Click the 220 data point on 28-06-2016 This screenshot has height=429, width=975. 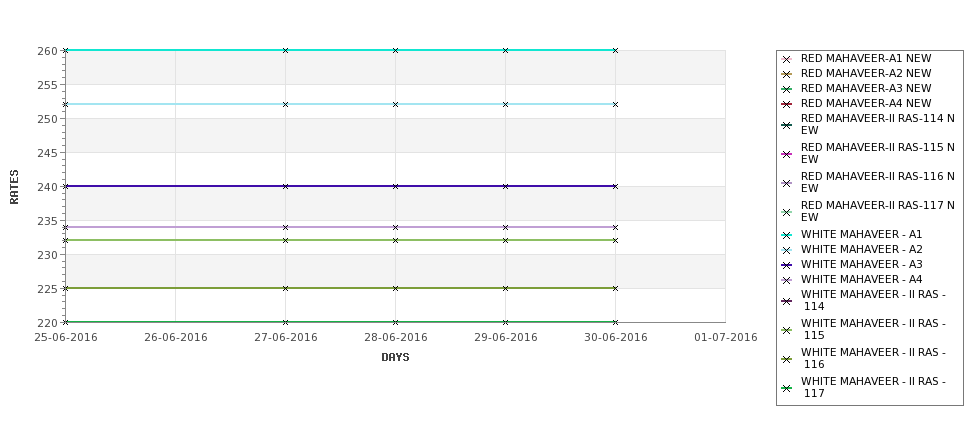[x=395, y=322]
